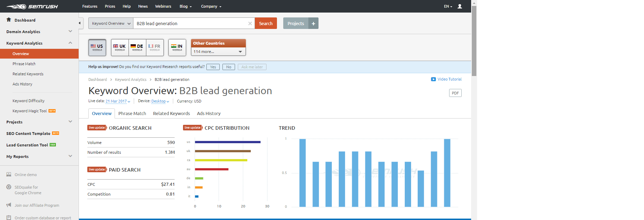Image resolution: width=644 pixels, height=220 pixels.
Task: Open the Blog menu
Action: (185, 6)
